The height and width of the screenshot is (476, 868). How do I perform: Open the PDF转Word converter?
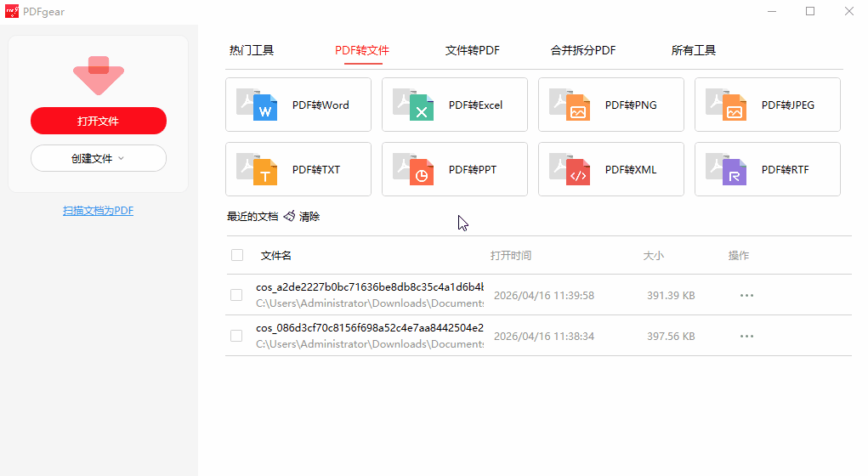click(298, 105)
